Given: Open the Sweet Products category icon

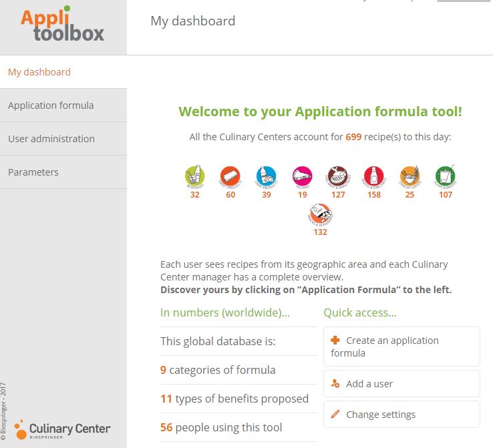Looking at the screenshot, I should (x=230, y=176).
